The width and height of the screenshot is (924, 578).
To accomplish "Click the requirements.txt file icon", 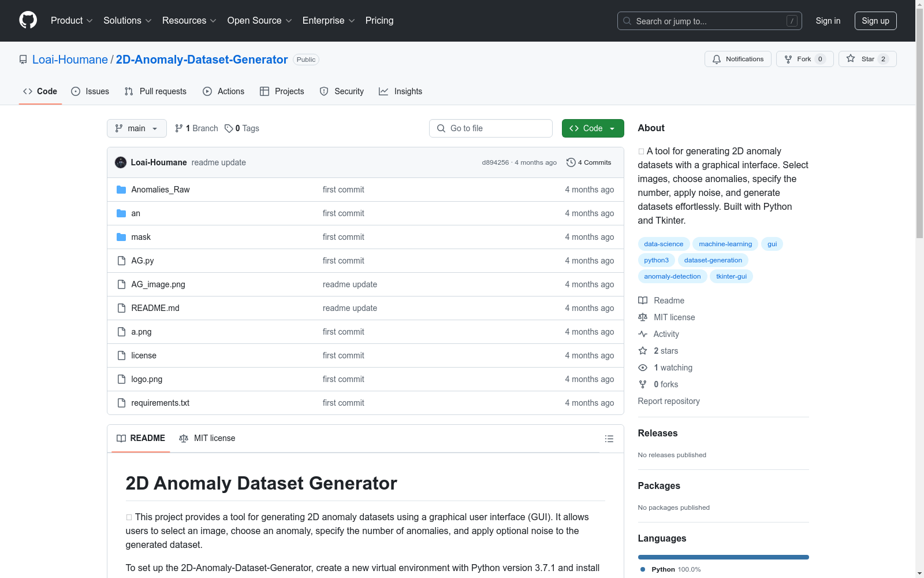I will [x=121, y=403].
